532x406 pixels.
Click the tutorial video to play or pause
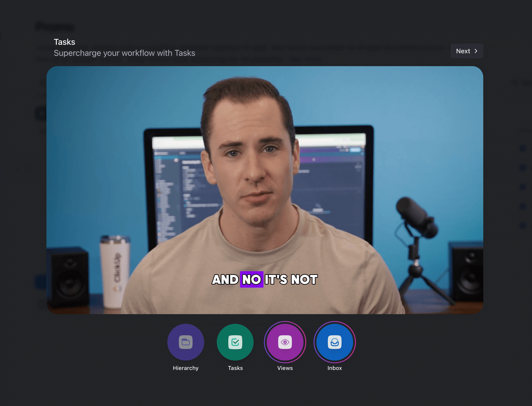(265, 190)
